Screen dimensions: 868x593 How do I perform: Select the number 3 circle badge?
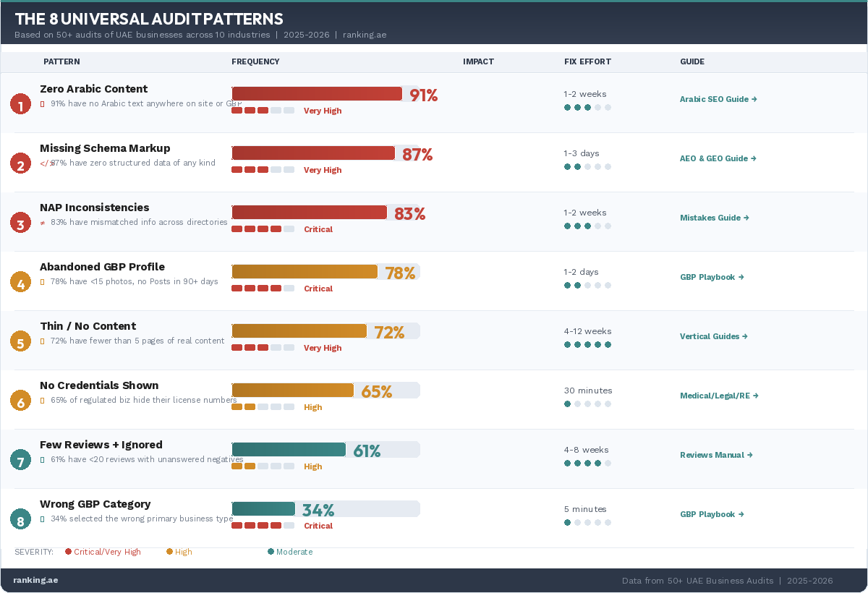click(20, 223)
